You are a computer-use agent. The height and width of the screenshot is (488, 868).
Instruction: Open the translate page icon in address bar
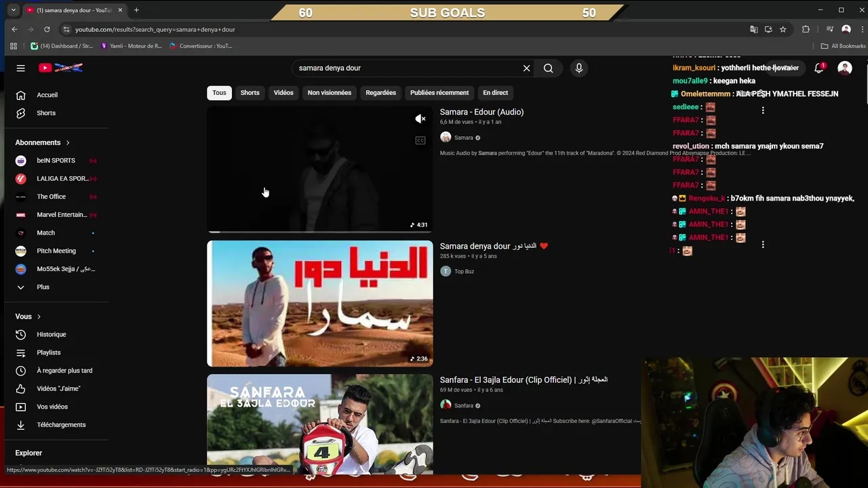[x=753, y=30]
